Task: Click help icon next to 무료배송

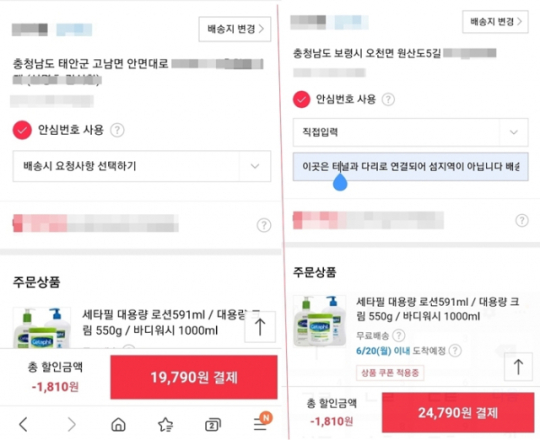Action: click(x=399, y=335)
